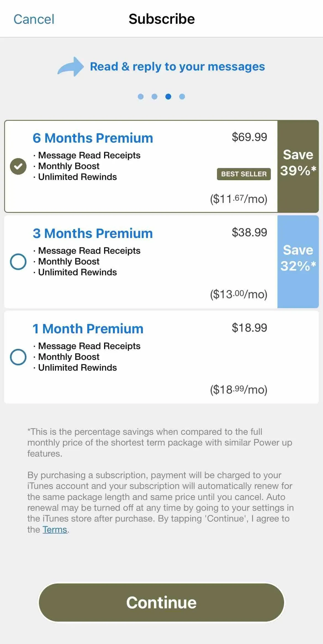Tap the BEST SELLER badge
Viewport: 323px width, 644px height.
(244, 174)
